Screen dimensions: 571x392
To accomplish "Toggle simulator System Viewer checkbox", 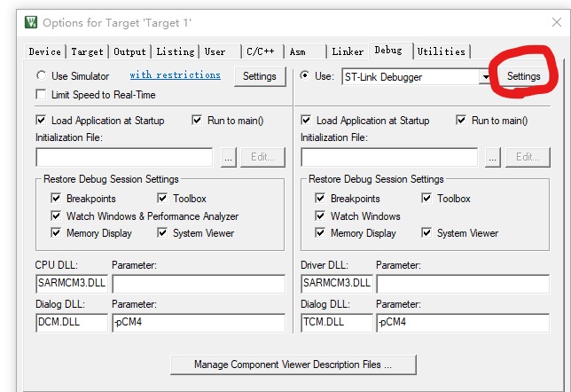I will coord(162,232).
